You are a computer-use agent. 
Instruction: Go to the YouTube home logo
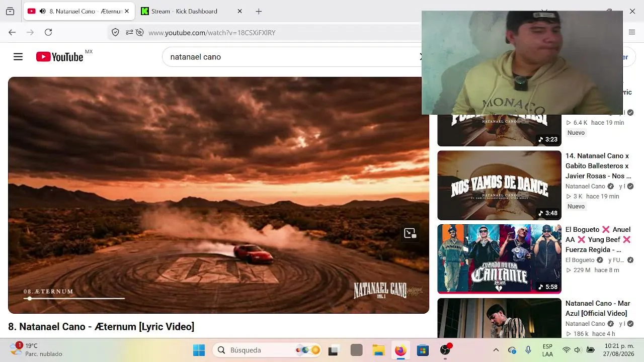[x=59, y=57]
